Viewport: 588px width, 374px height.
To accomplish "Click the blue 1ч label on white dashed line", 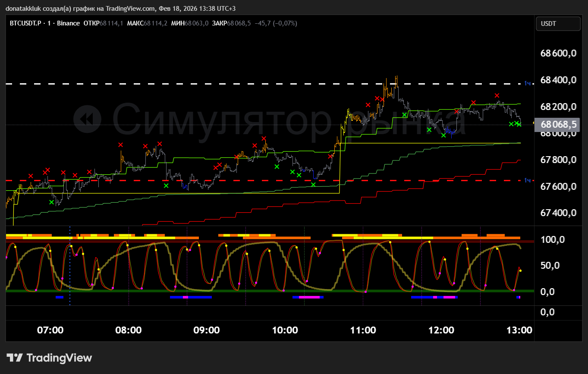I will tap(527, 83).
